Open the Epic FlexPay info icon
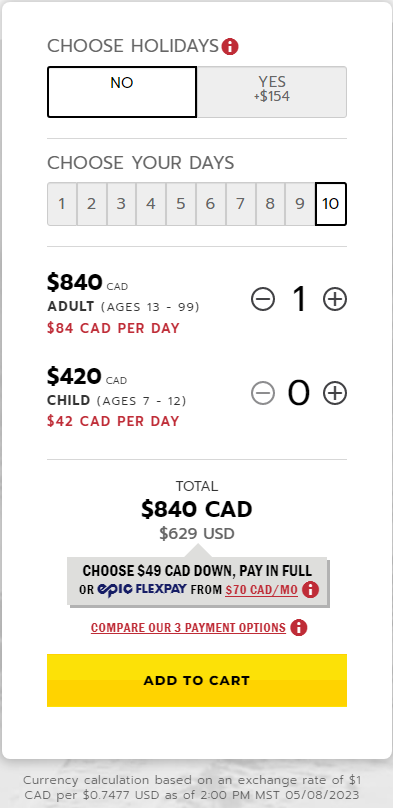Viewport: 393px width, 808px height. click(x=310, y=590)
